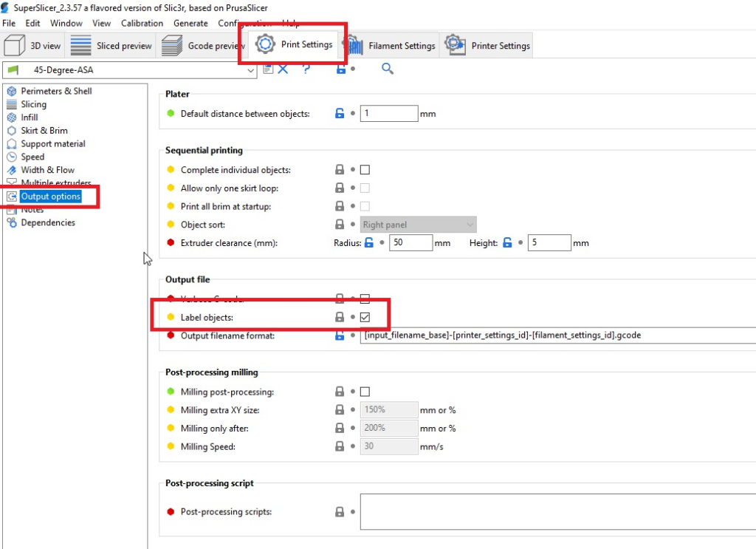Screen dimensions: 756x549
Task: Click reset dot beside Post-processing scripts box
Action: pyautogui.click(x=353, y=512)
